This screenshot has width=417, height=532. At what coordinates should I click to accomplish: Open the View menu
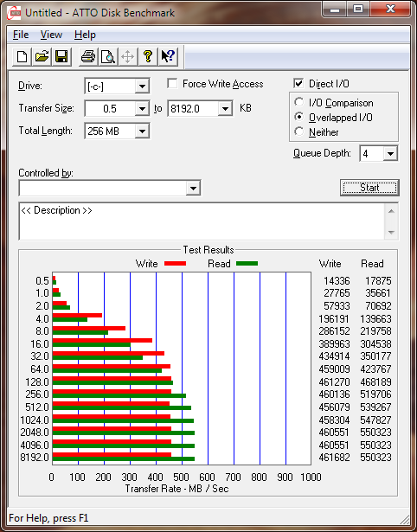point(51,35)
